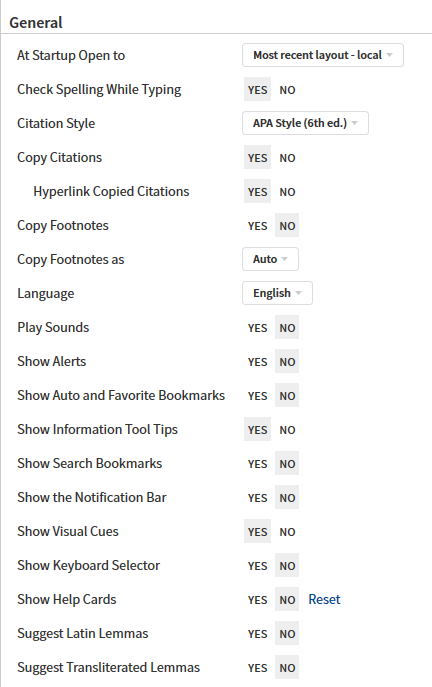Image resolution: width=432 pixels, height=687 pixels.
Task: Enable Show Search Bookmarks with YES
Action: [257, 464]
